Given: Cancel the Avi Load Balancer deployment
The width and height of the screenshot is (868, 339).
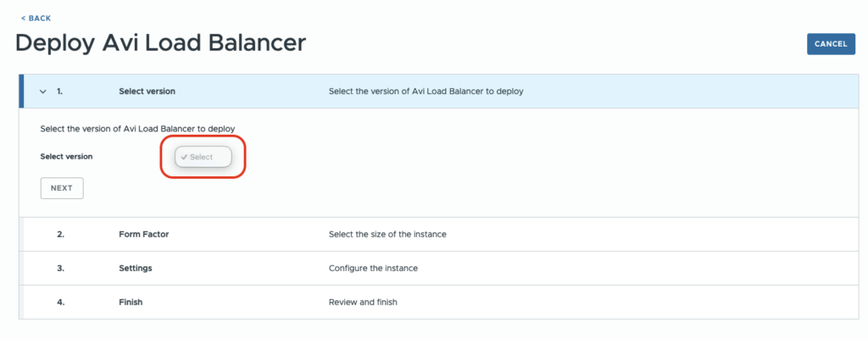Looking at the screenshot, I should point(831,44).
